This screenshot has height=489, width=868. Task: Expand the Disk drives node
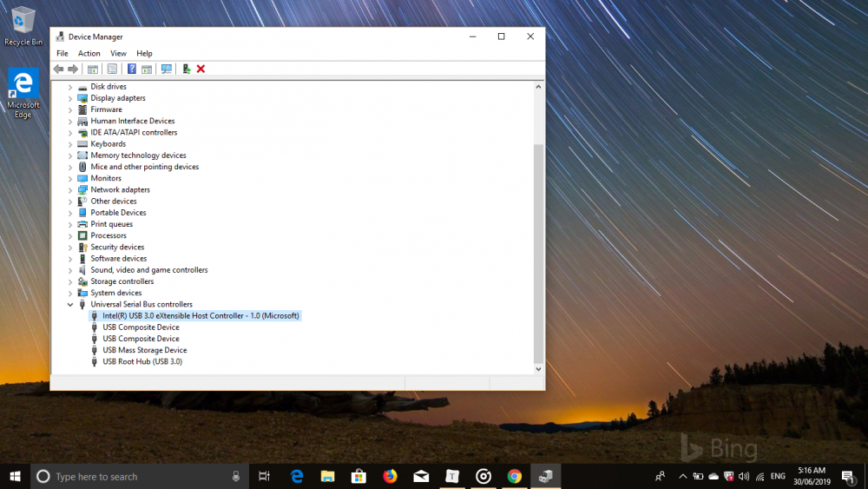[70, 87]
